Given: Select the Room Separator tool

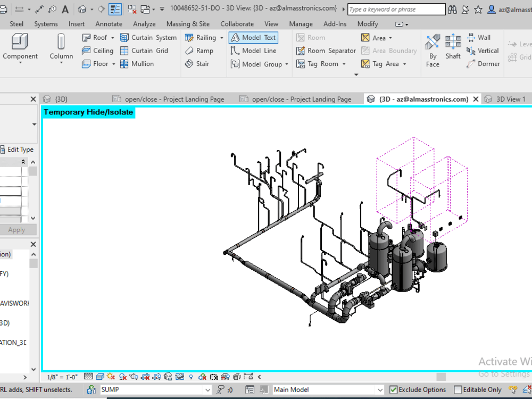Looking at the screenshot, I should (326, 51).
